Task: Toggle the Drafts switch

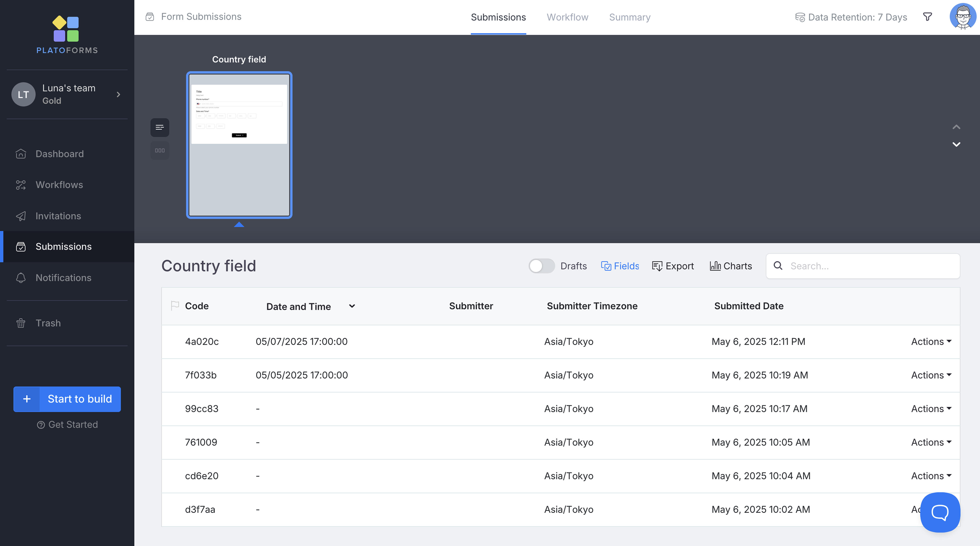Action: coord(541,266)
